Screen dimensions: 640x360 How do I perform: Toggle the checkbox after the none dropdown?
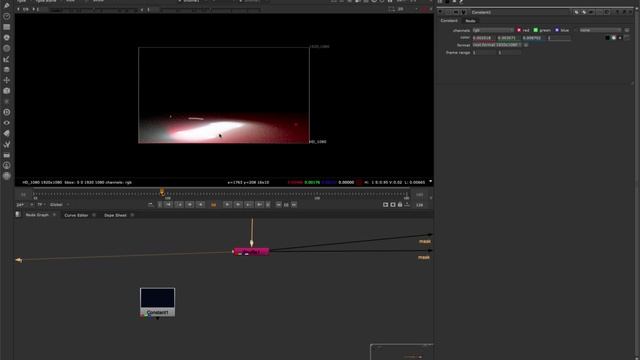pos(627,30)
